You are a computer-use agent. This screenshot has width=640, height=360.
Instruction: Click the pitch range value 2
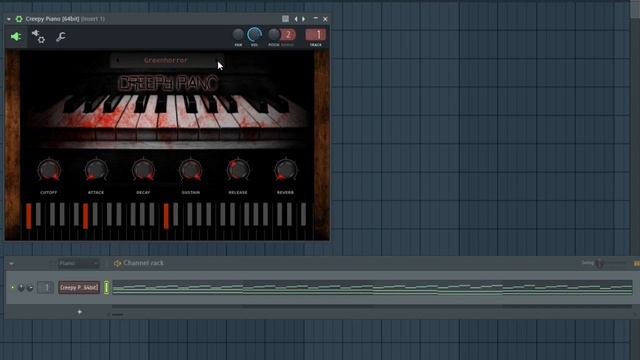coord(288,35)
